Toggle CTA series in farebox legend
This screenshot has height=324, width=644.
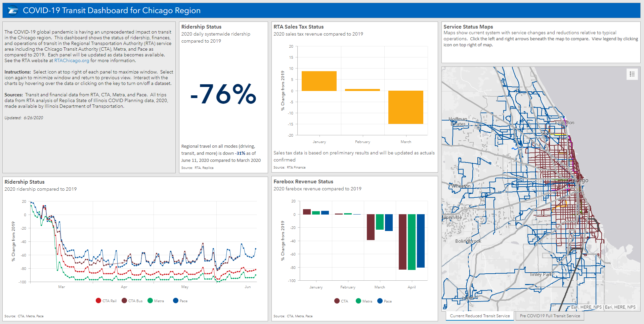[x=341, y=301]
